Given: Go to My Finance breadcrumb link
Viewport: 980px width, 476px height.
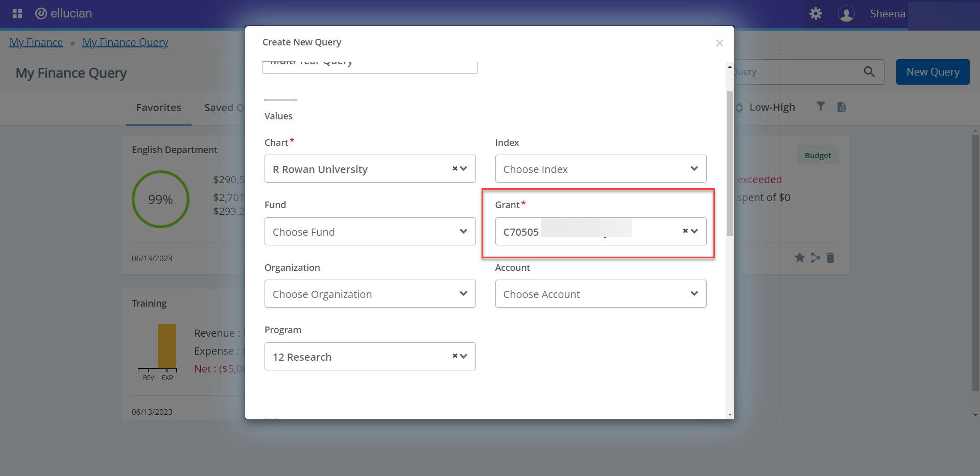Looking at the screenshot, I should click(x=36, y=42).
